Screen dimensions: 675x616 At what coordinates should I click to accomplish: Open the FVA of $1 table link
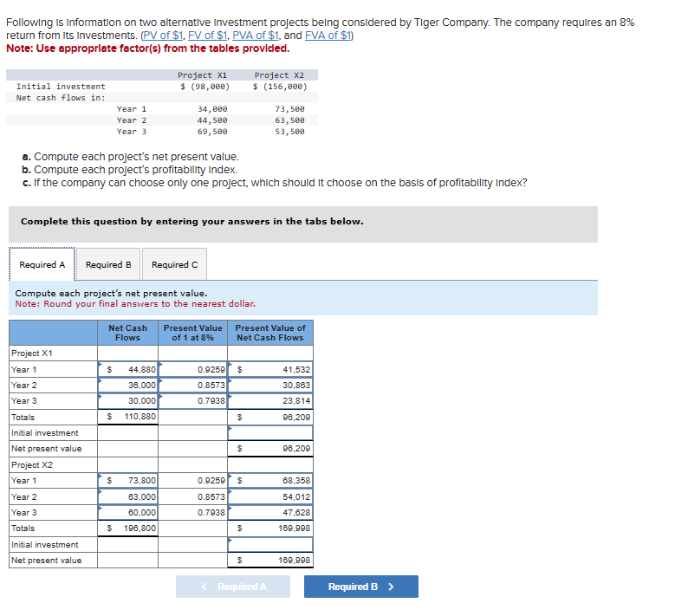click(328, 36)
